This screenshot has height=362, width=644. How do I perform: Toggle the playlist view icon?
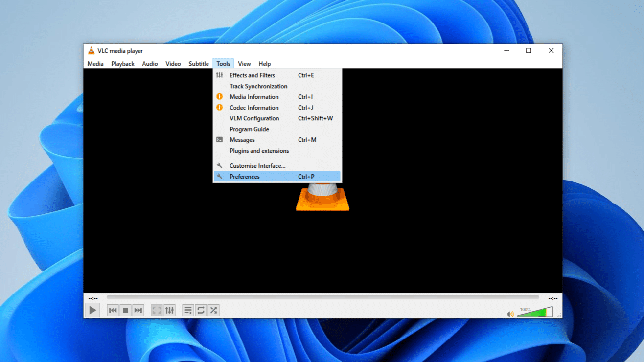click(188, 310)
